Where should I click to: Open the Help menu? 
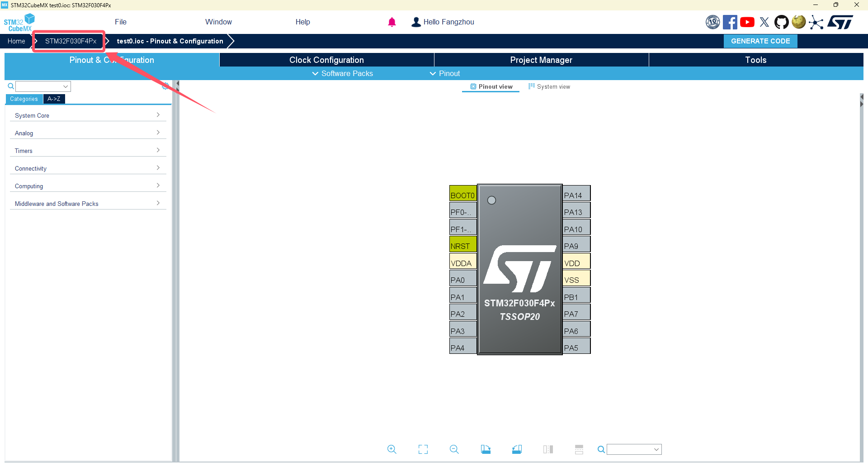pos(303,22)
